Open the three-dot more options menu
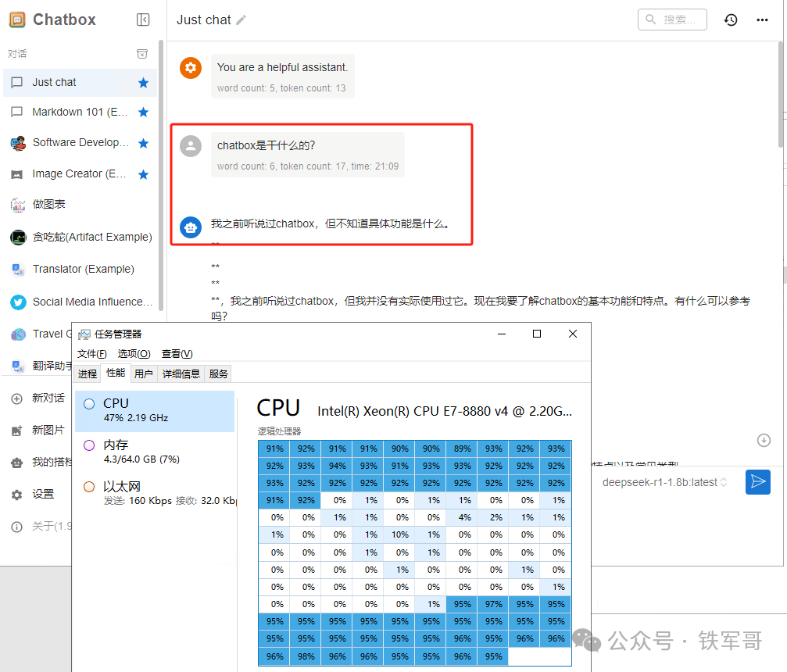The width and height of the screenshot is (787, 672). (762, 20)
